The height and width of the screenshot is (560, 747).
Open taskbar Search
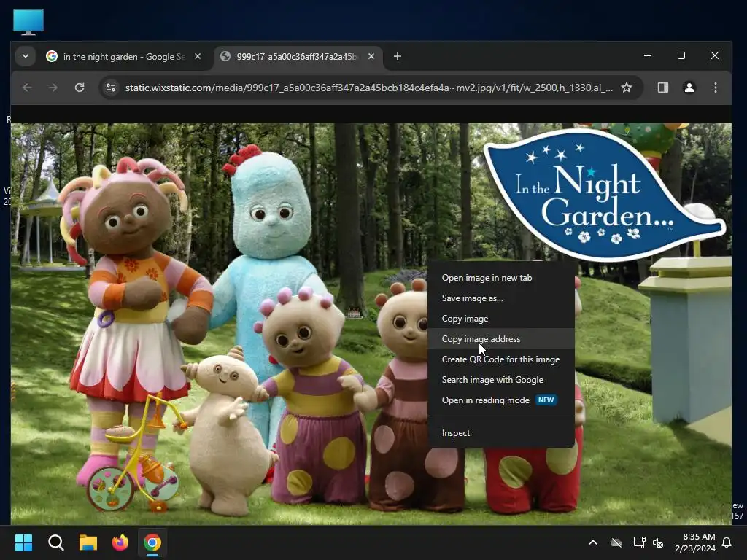pyautogui.click(x=55, y=542)
